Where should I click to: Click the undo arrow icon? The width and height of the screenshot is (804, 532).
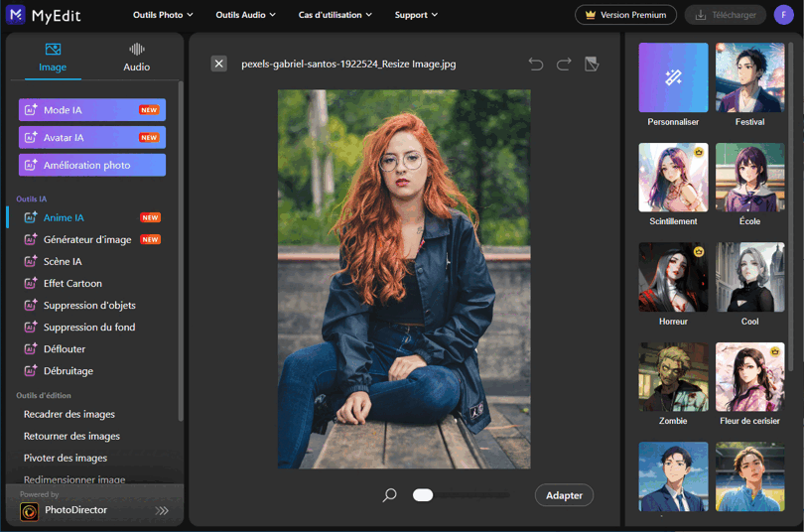coord(536,65)
